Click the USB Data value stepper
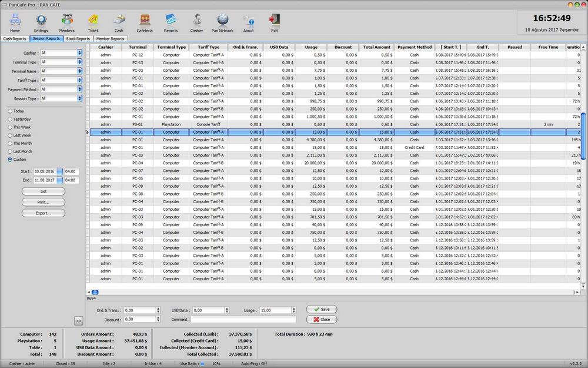588x368 pixels. tap(226, 310)
